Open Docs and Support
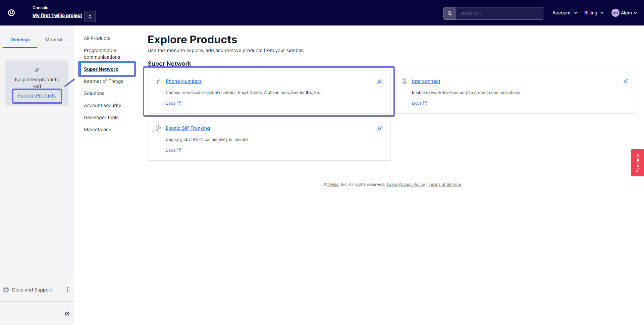 tap(32, 290)
